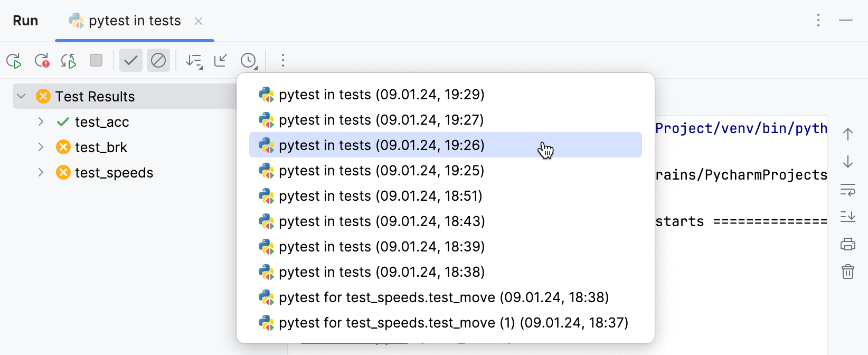The height and width of the screenshot is (355, 868).
Task: Expand the test_acc tree node
Action: [41, 122]
